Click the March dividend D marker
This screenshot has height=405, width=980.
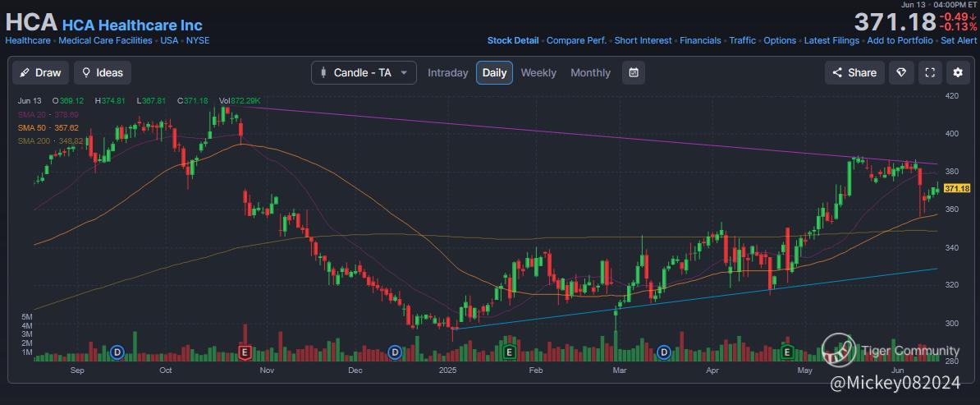(664, 352)
